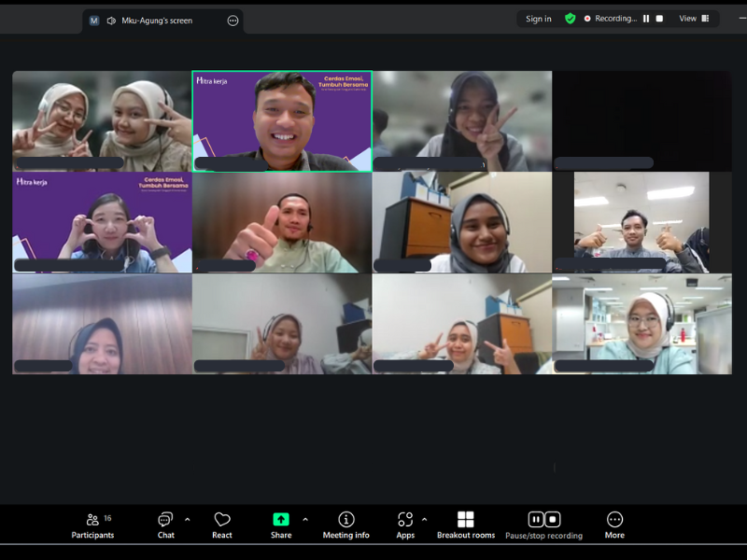Screen dimensions: 747x560
Task: Expand the Share options arrow
Action: [304, 519]
